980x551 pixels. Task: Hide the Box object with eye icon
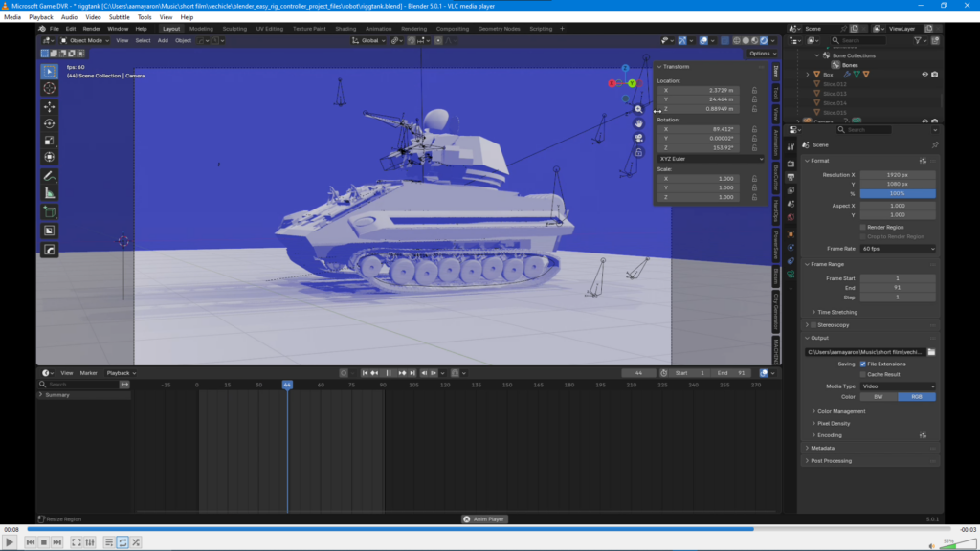pyautogui.click(x=925, y=75)
